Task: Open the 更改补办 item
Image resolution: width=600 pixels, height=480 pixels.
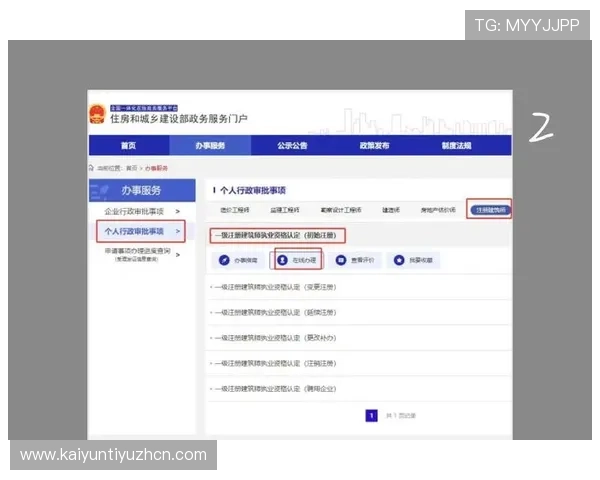Action: coord(275,338)
